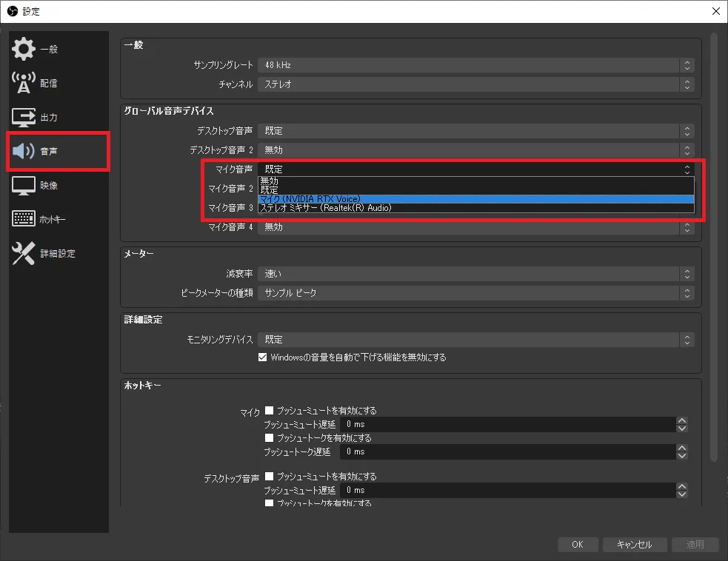Open the 出力 output monitor icon

23,118
